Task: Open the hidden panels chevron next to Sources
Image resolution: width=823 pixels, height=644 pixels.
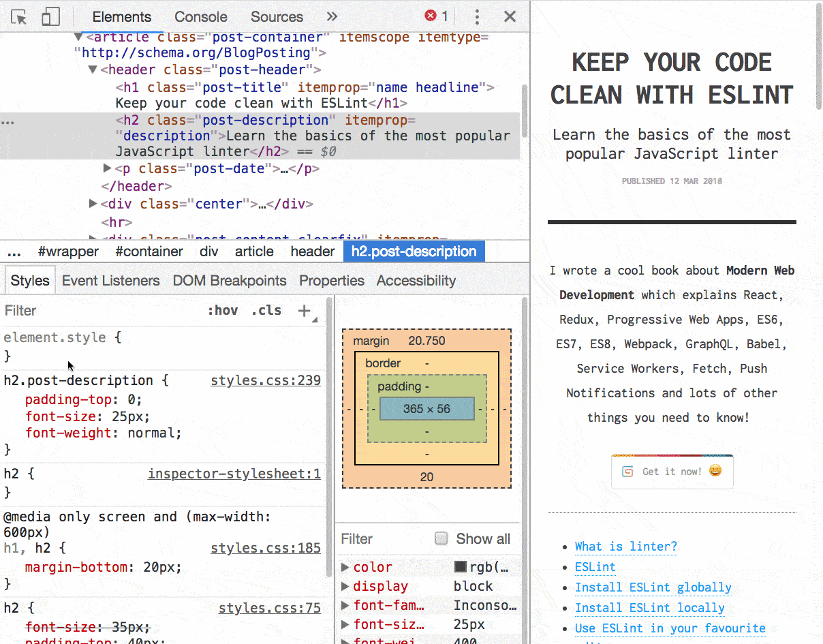Action: pyautogui.click(x=332, y=16)
